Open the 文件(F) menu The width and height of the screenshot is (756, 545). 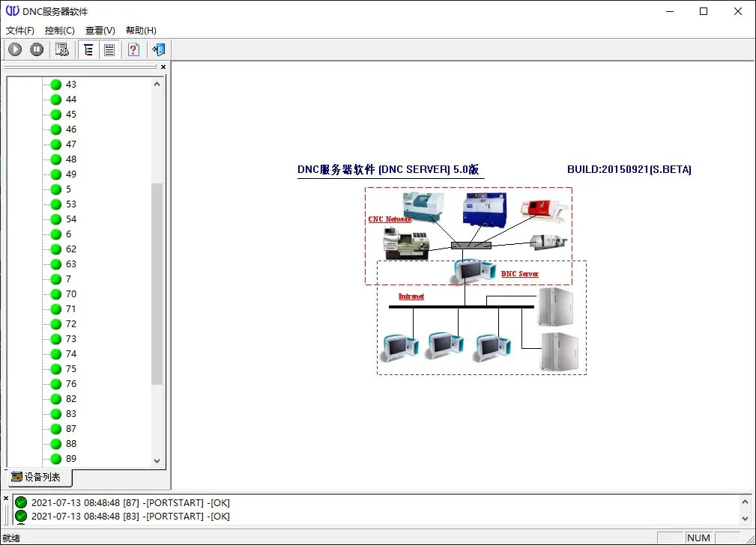click(19, 31)
